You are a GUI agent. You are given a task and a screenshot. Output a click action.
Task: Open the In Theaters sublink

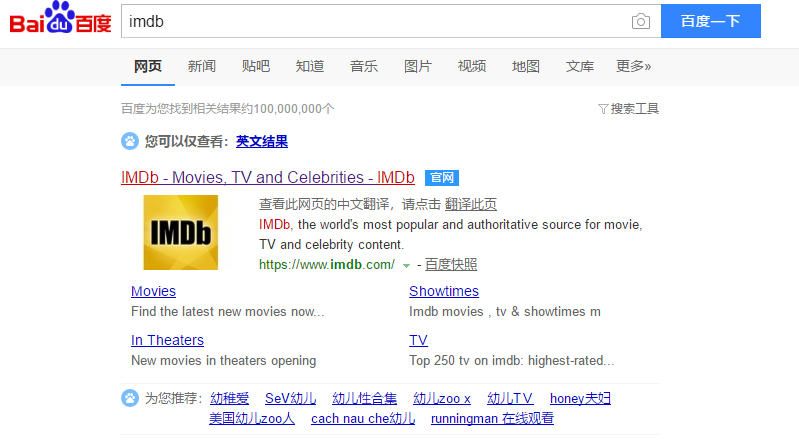(167, 340)
